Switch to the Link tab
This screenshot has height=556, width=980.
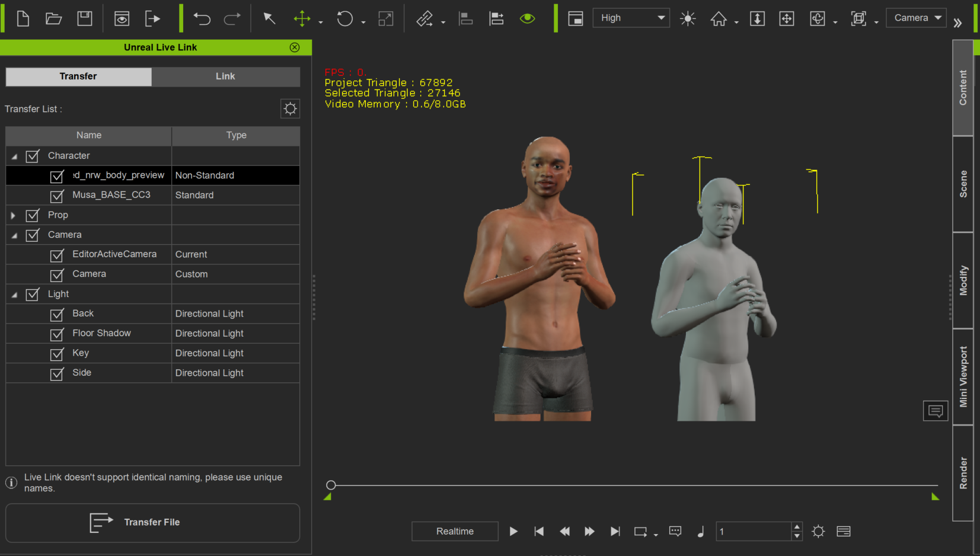click(225, 76)
